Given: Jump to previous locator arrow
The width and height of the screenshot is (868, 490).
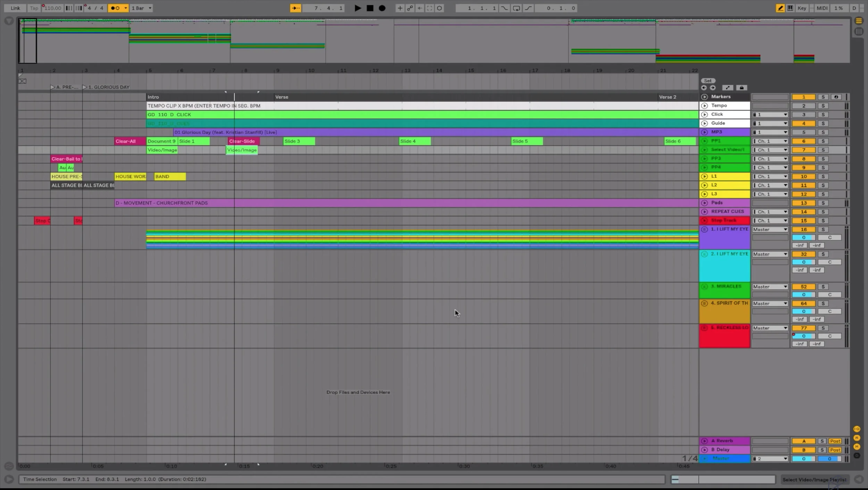Looking at the screenshot, I should pyautogui.click(x=704, y=88).
